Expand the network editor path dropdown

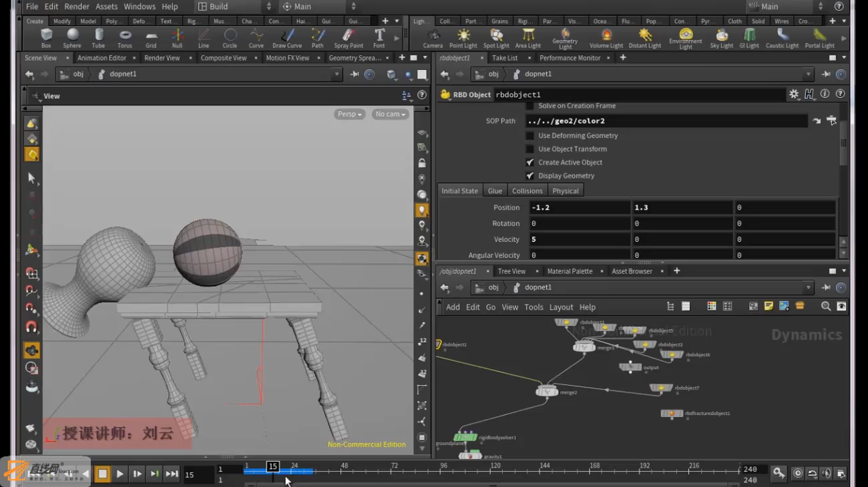tap(809, 288)
